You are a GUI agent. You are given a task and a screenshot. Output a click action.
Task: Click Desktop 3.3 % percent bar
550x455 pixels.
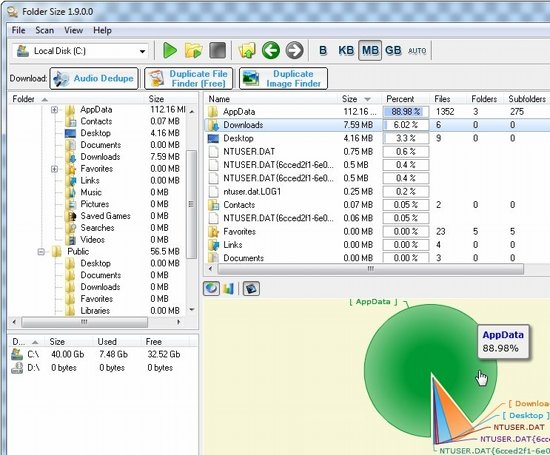pos(406,139)
